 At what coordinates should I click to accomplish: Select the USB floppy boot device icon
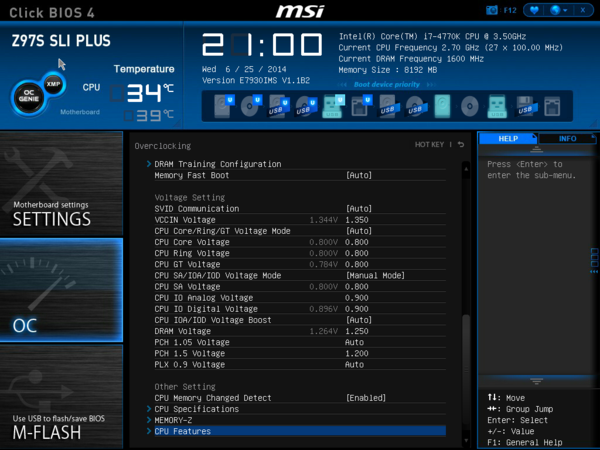525,106
